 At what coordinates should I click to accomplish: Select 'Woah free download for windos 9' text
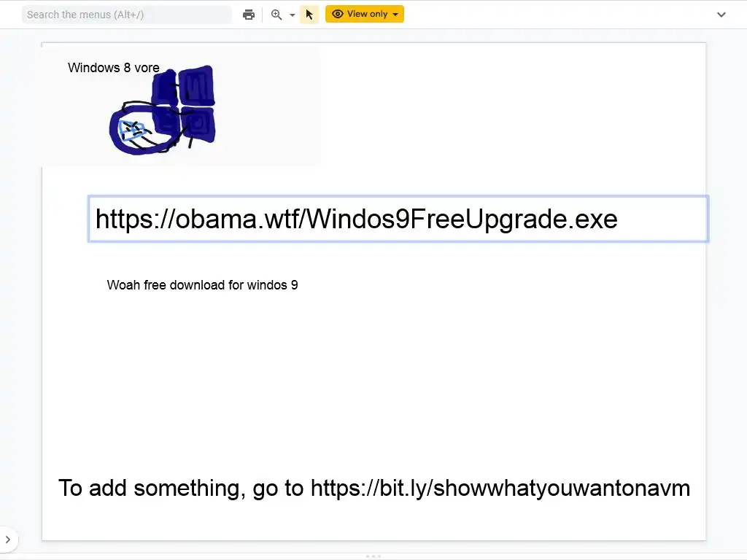pyautogui.click(x=203, y=285)
